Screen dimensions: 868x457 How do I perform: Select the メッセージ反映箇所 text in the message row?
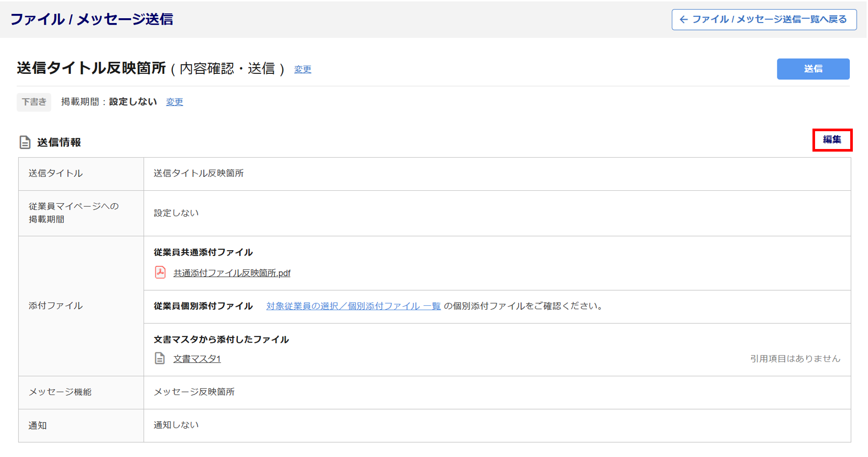[x=194, y=392]
